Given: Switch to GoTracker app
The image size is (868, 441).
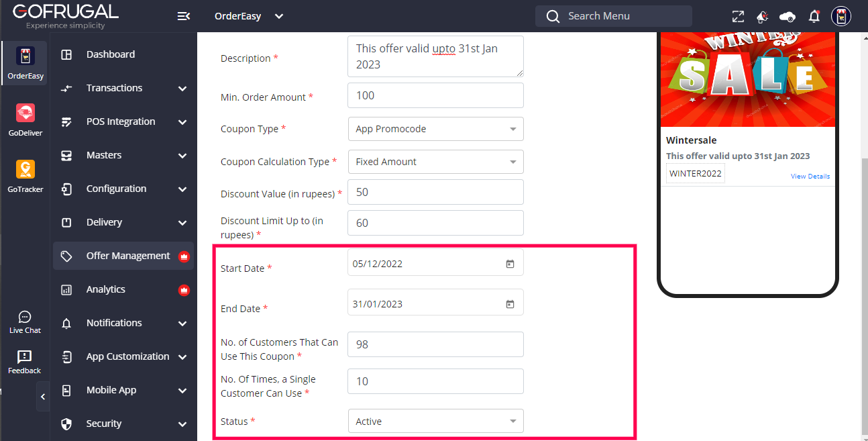Looking at the screenshot, I should [x=25, y=177].
